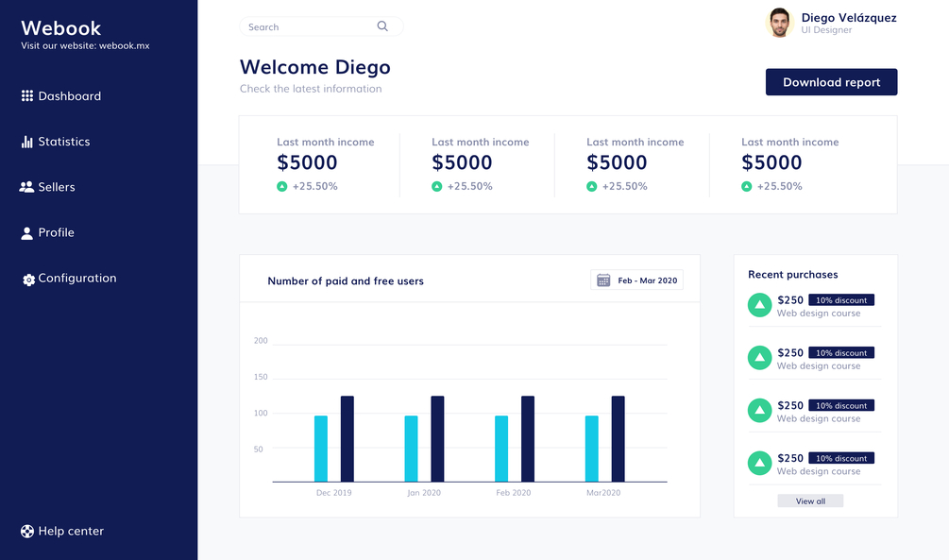949x560 pixels.
Task: Click the Profile person icon
Action: [26, 233]
